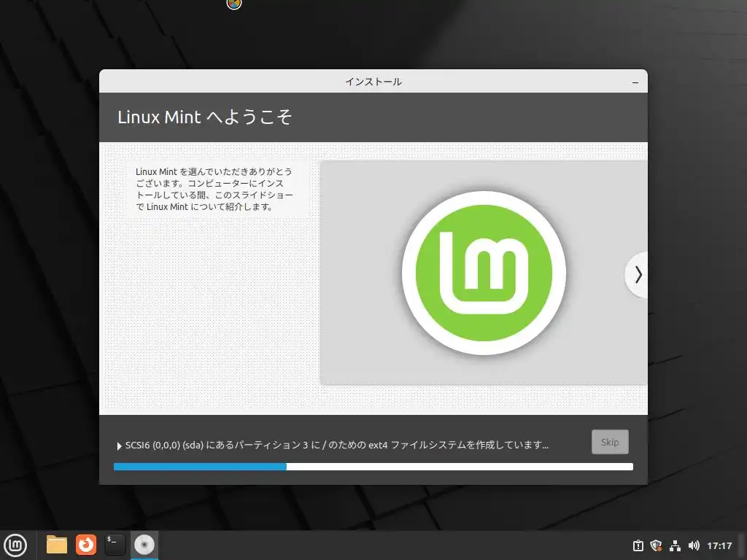Click the Skip button
This screenshot has height=560, width=747.
610,442
